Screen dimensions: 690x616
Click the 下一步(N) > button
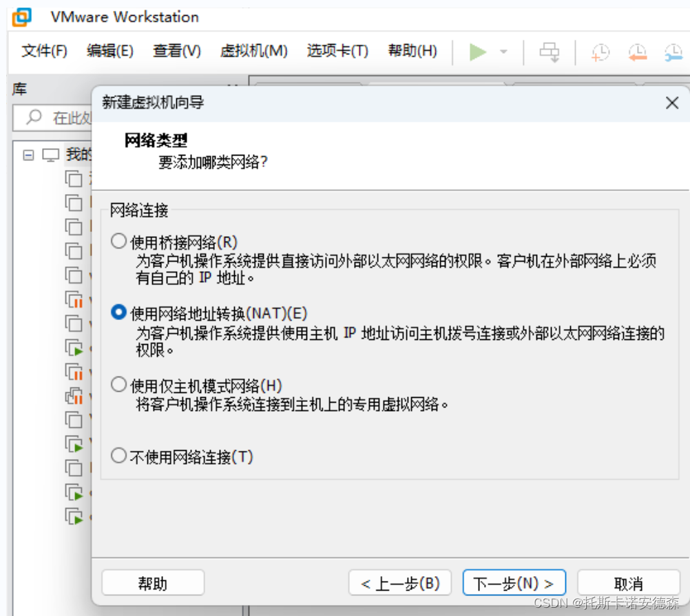[514, 583]
